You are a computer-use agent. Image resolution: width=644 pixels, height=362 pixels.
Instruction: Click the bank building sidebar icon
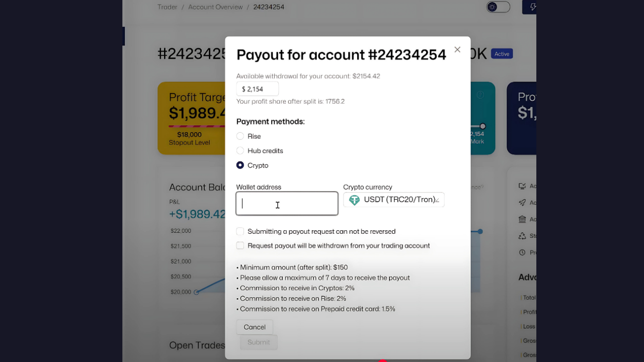[x=522, y=219]
